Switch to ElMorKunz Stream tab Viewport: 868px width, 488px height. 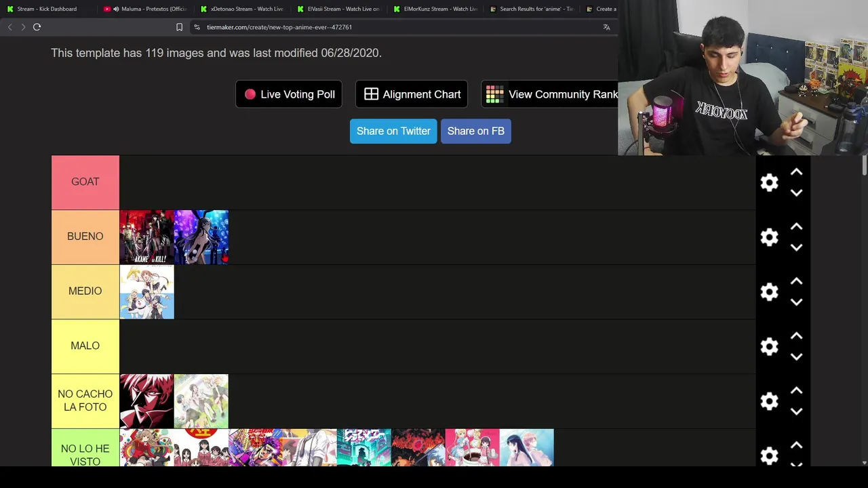(435, 9)
